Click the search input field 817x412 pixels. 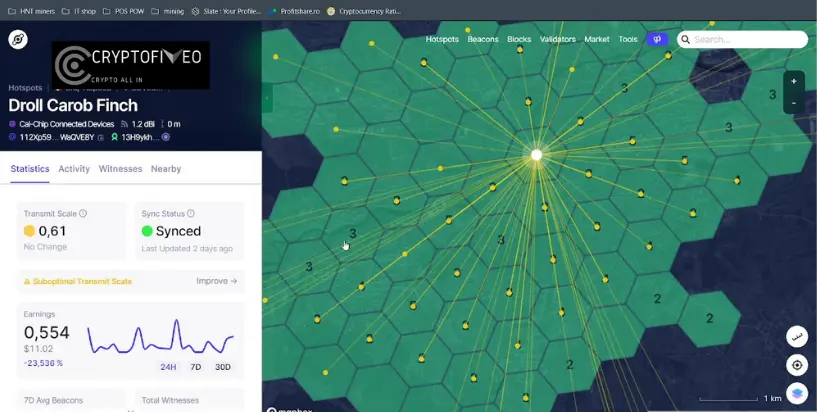pyautogui.click(x=742, y=40)
